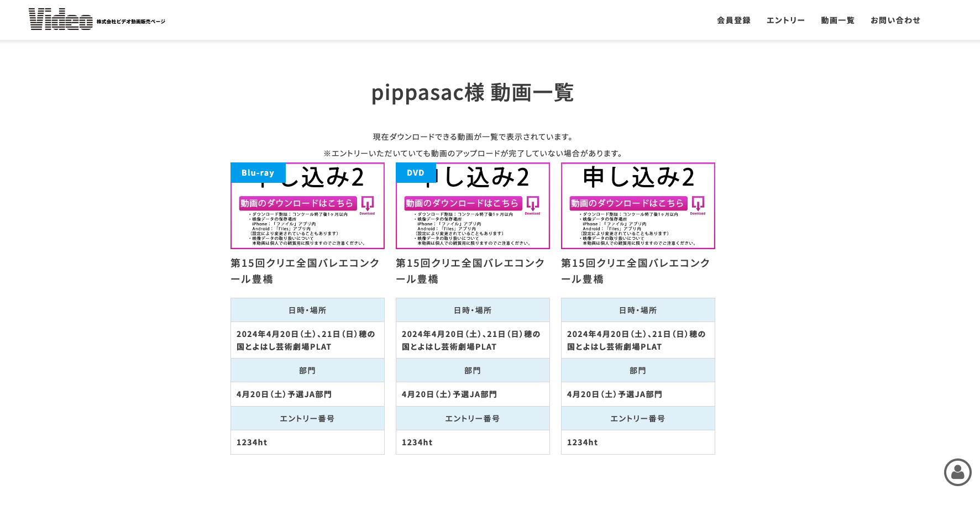Image resolution: width=980 pixels, height=506 pixels.
Task: Click the pippasac様 動画一覧 page heading
Action: (x=473, y=92)
